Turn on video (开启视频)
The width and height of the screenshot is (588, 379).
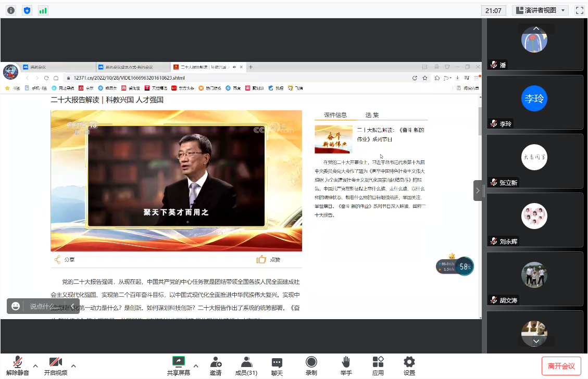click(x=56, y=365)
